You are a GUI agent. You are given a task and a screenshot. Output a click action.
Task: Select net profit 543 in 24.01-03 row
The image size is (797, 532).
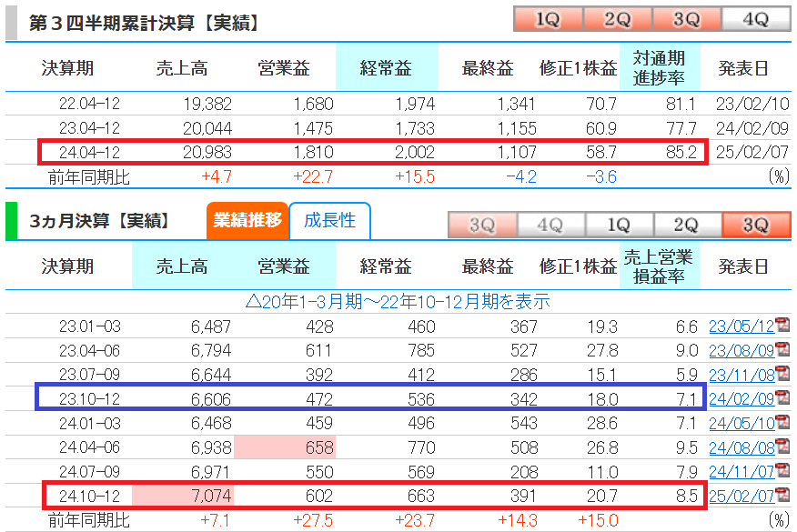point(523,423)
